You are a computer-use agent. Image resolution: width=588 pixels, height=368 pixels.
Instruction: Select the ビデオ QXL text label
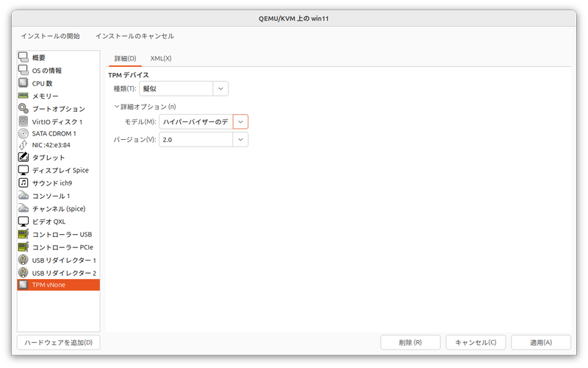point(49,222)
